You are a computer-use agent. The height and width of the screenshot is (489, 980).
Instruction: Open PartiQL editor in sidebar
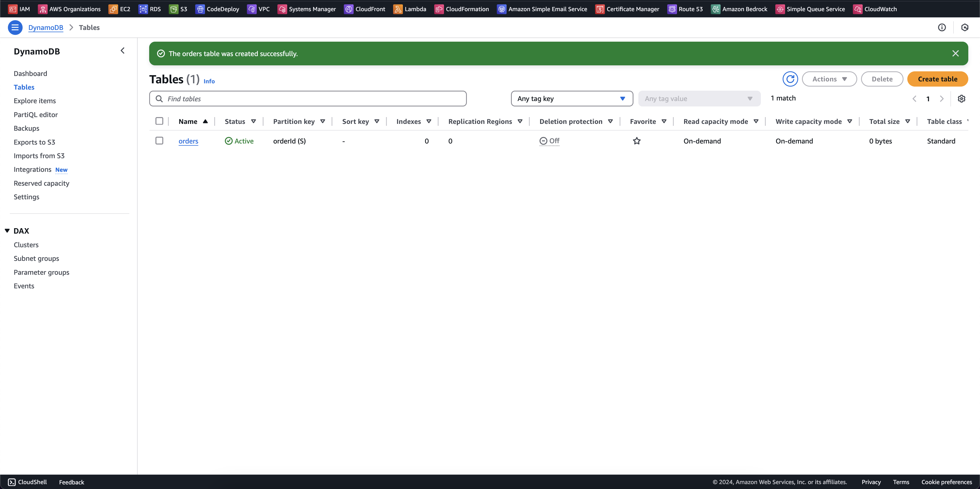(x=36, y=115)
